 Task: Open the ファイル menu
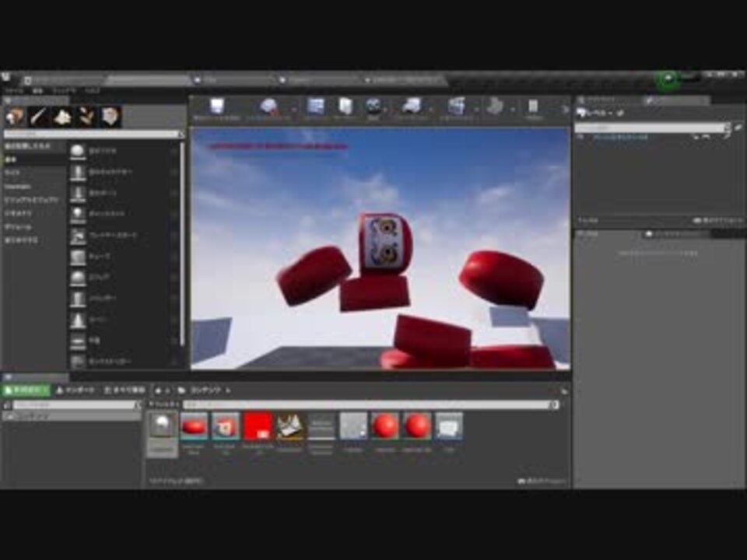13,90
